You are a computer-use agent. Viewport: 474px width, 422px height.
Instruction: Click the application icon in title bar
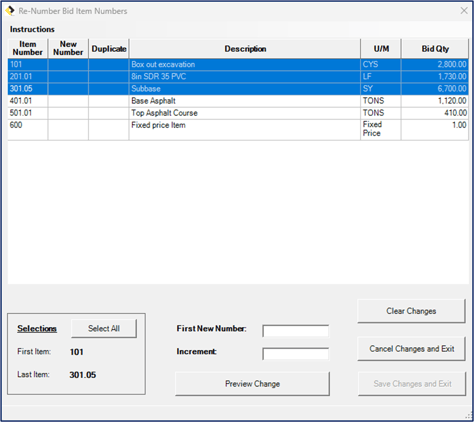pos(10,11)
